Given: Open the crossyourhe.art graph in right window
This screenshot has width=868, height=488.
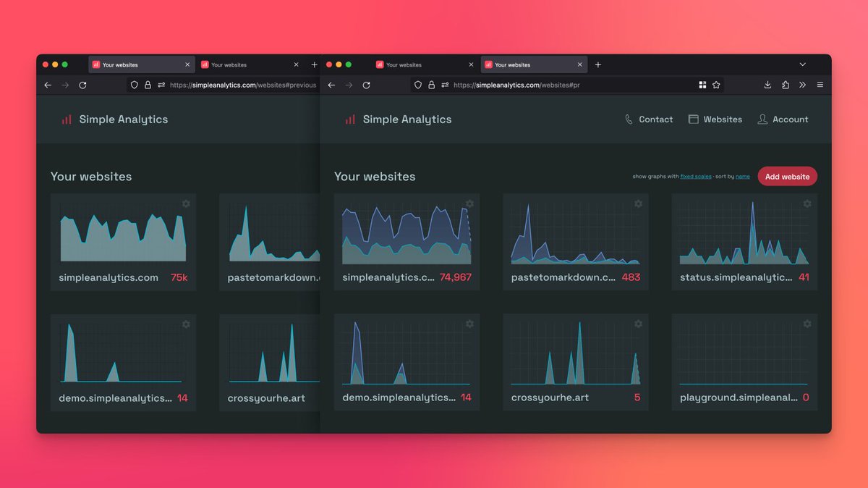Looking at the screenshot, I should [575, 353].
